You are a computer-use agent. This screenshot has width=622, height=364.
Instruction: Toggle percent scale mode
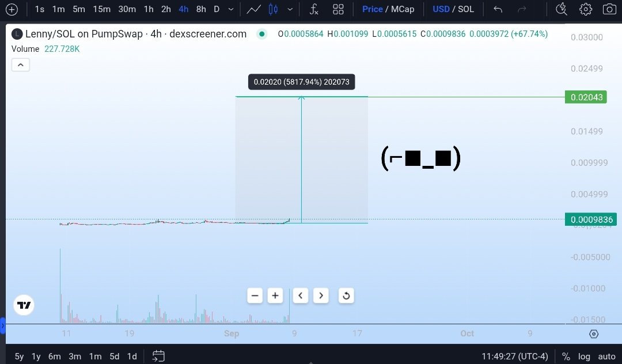click(x=566, y=357)
